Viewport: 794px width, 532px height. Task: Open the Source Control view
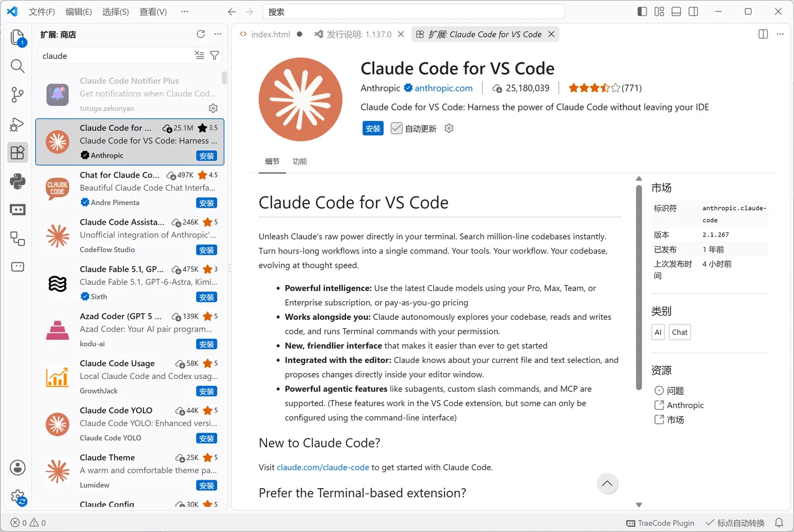point(18,95)
